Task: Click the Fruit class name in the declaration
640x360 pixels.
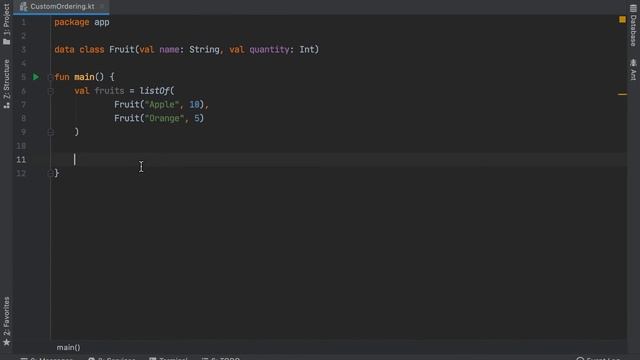Action: tap(122, 50)
